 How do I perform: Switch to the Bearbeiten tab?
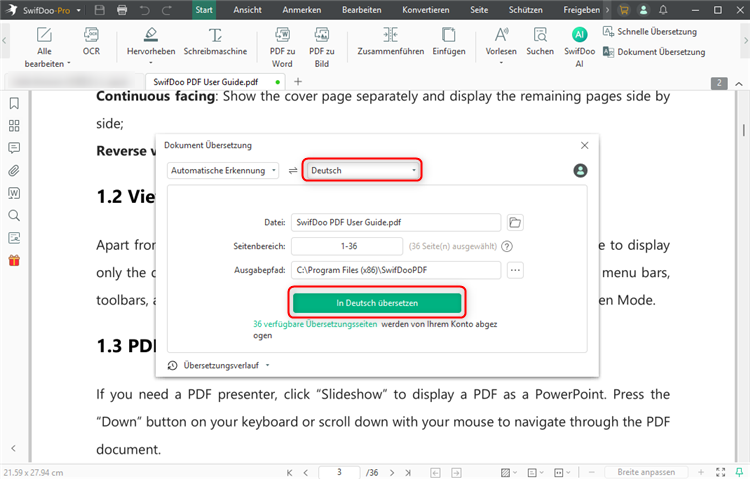[362, 10]
